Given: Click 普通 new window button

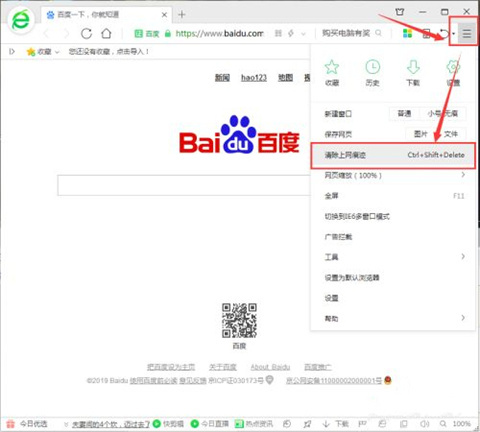Looking at the screenshot, I should 404,114.
